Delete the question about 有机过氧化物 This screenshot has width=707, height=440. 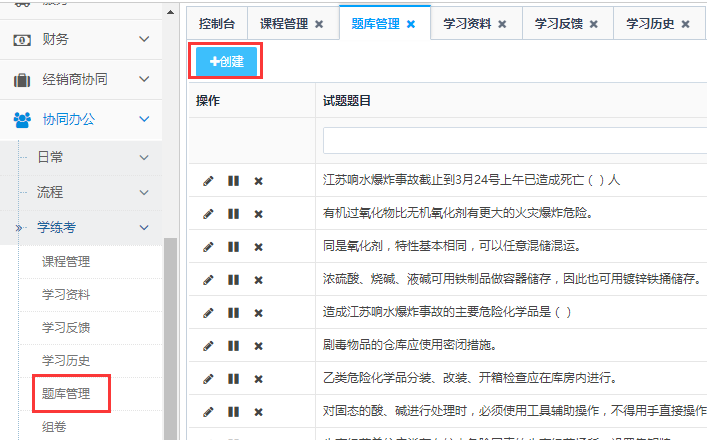click(x=258, y=214)
